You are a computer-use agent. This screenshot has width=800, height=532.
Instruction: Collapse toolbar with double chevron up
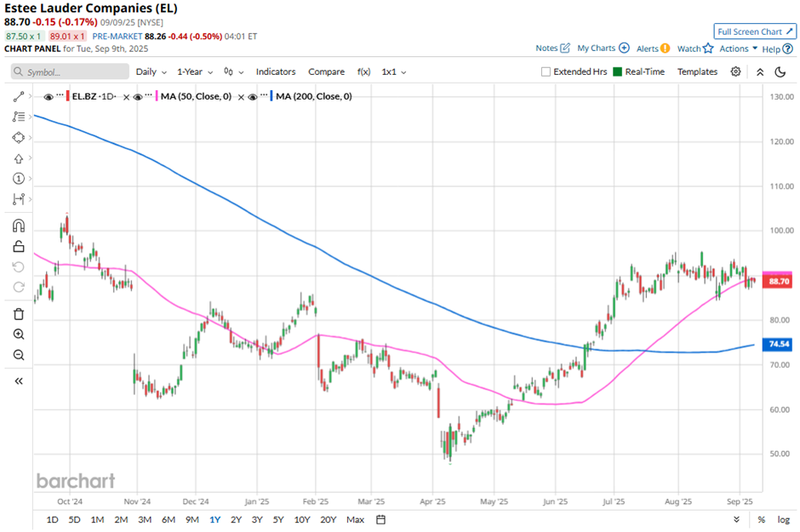(x=760, y=72)
